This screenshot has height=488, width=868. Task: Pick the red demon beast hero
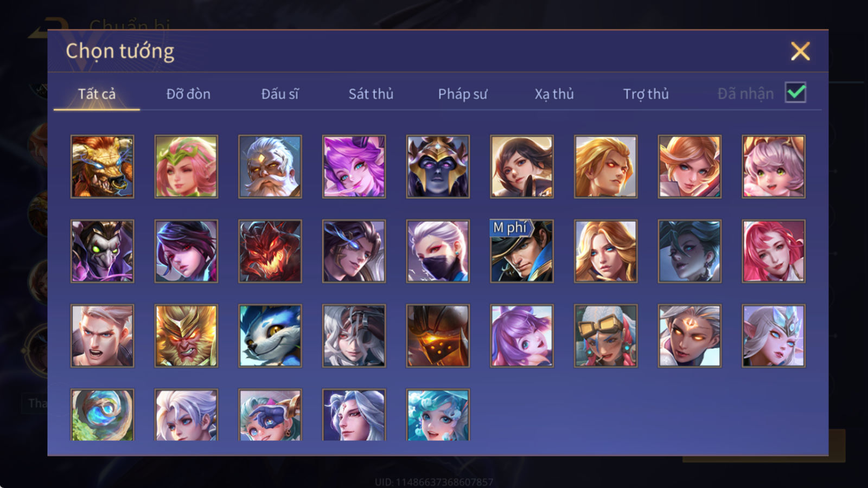coord(270,251)
